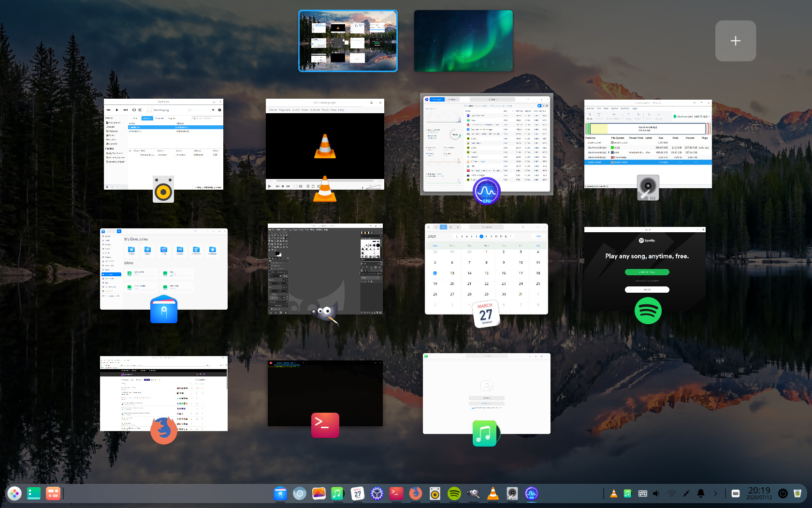Select the first workspace thumbnail

[x=348, y=41]
